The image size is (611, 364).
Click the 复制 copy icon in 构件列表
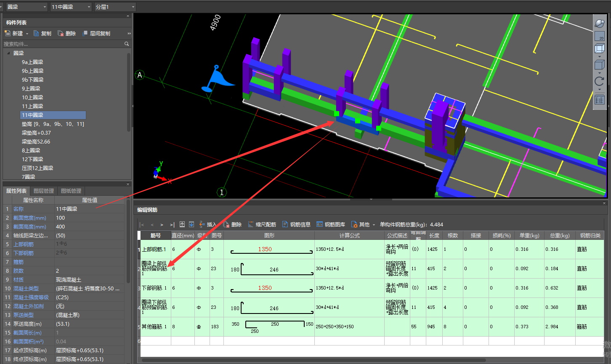click(36, 33)
